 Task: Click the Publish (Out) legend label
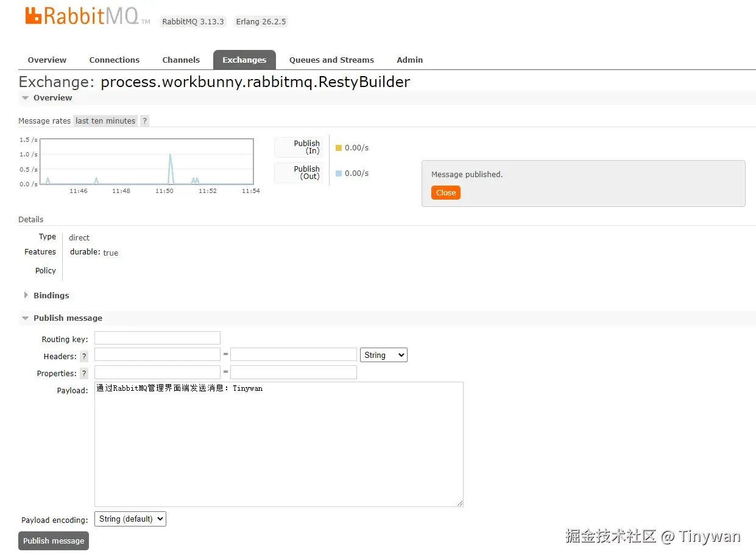(x=299, y=172)
